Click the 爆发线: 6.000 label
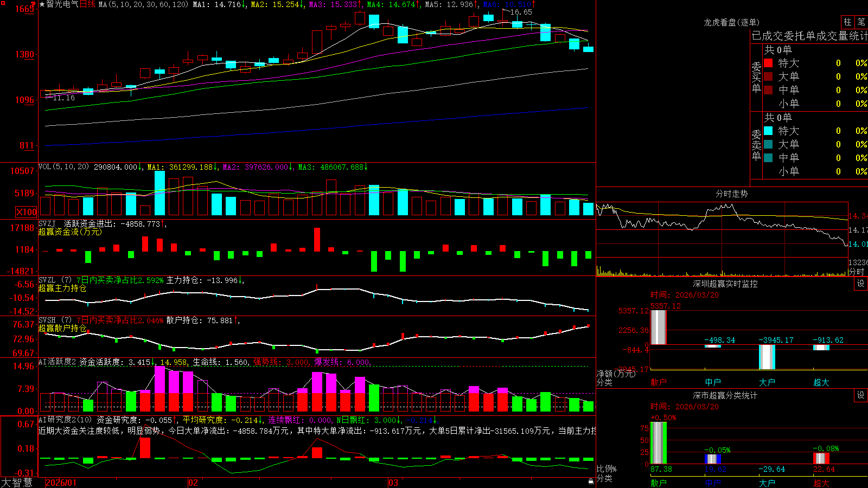 343,362
